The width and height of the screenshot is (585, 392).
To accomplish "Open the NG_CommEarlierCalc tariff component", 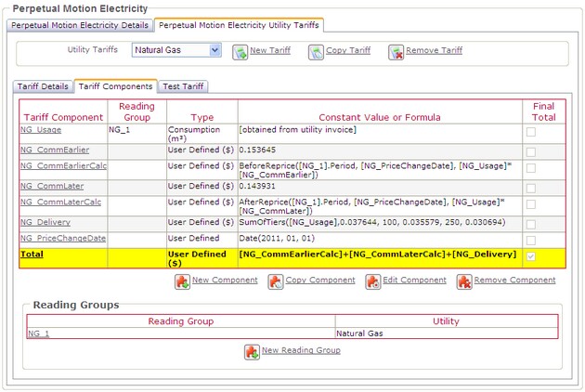I will (63, 165).
